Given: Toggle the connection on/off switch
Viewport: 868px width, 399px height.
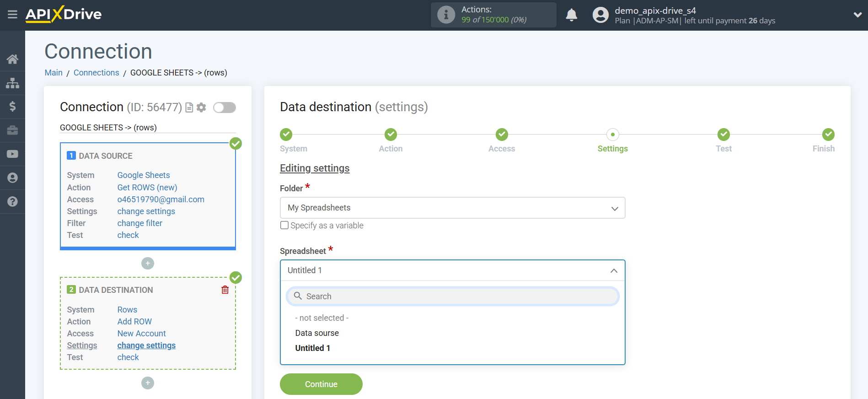Looking at the screenshot, I should (225, 108).
